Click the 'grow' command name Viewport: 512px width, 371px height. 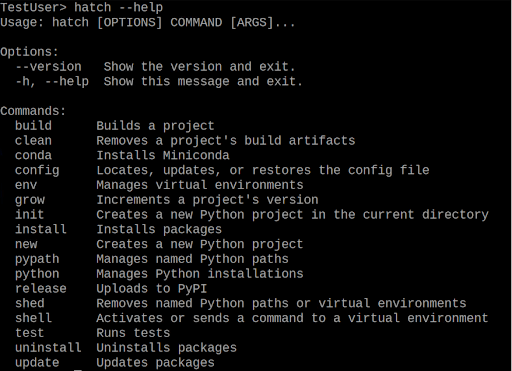click(30, 200)
